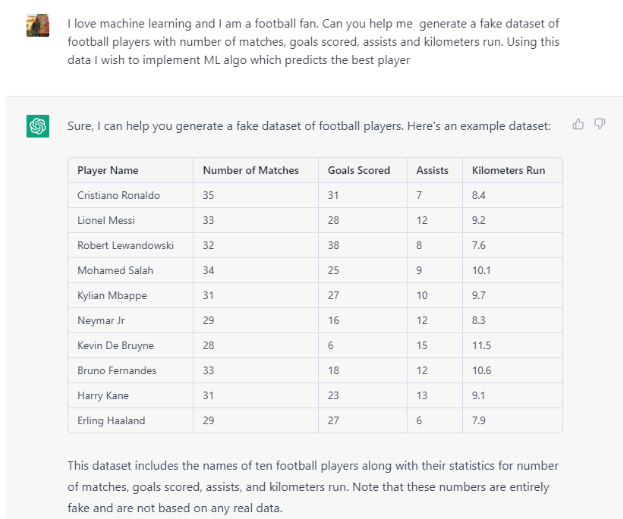623x519 pixels.
Task: Select the Mohamed Salah cell
Action: 116,270
